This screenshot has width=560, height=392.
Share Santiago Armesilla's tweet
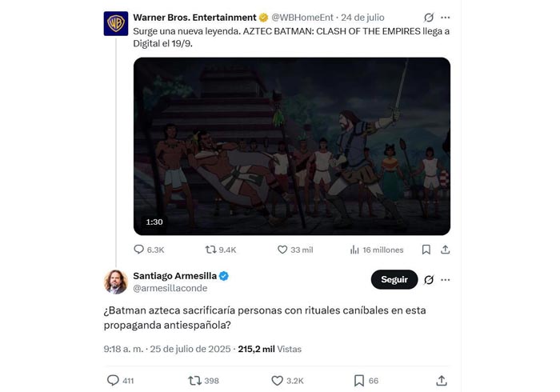point(442,381)
